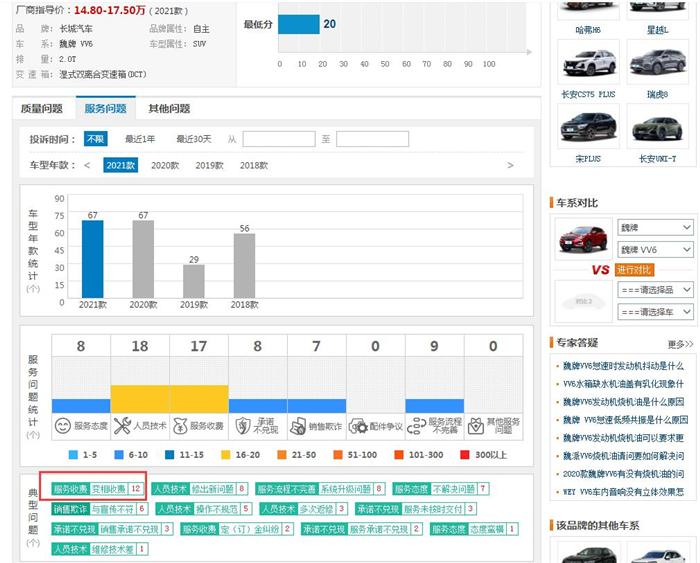Click the 人员技术 修出新问题 tag
The width and height of the screenshot is (700, 563).
coord(200,489)
